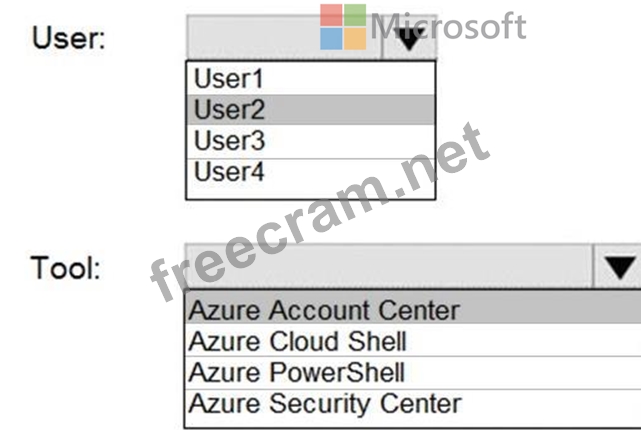This screenshot has width=641, height=430.
Task: Choose Azure Account Center option
Action: click(413, 309)
